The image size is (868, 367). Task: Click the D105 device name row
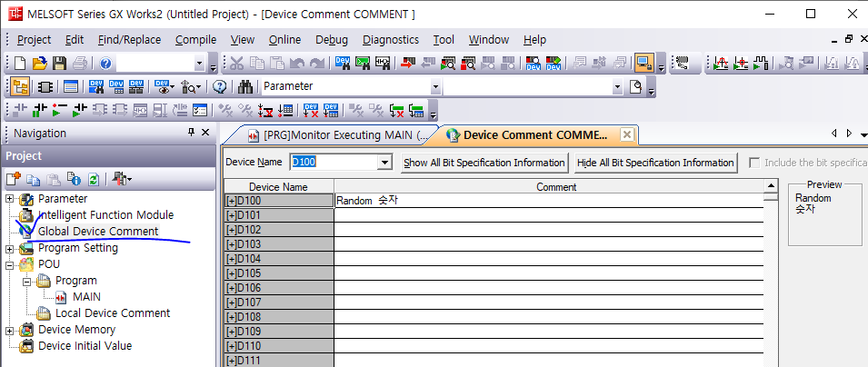tap(278, 273)
